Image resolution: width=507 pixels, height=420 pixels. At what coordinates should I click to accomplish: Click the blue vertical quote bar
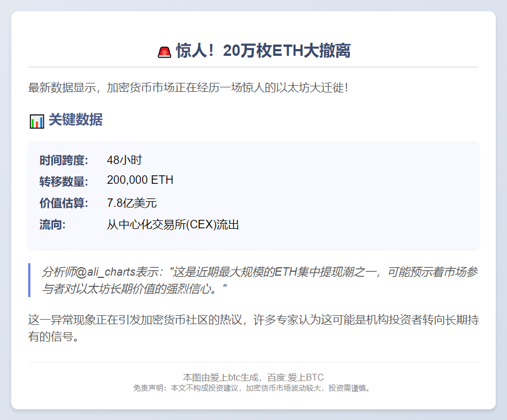pos(29,280)
